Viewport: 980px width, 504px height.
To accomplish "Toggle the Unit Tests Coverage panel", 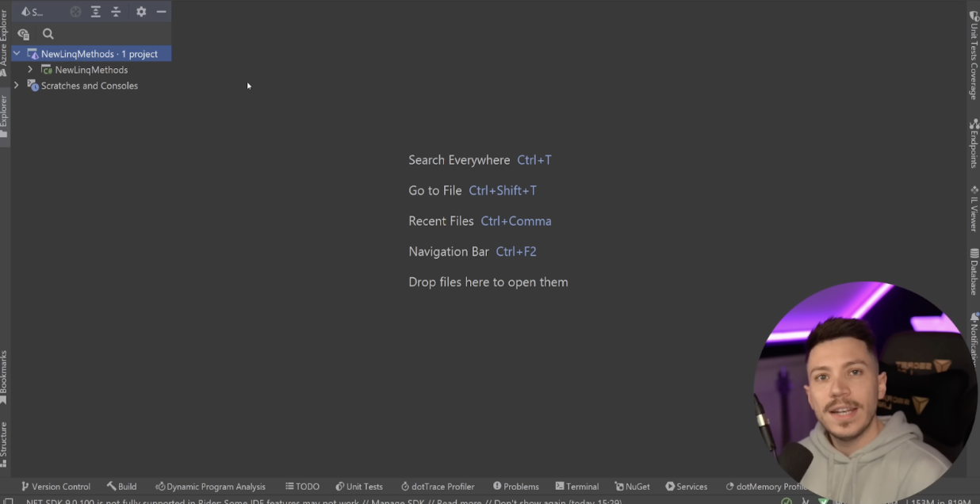I will pyautogui.click(x=974, y=55).
